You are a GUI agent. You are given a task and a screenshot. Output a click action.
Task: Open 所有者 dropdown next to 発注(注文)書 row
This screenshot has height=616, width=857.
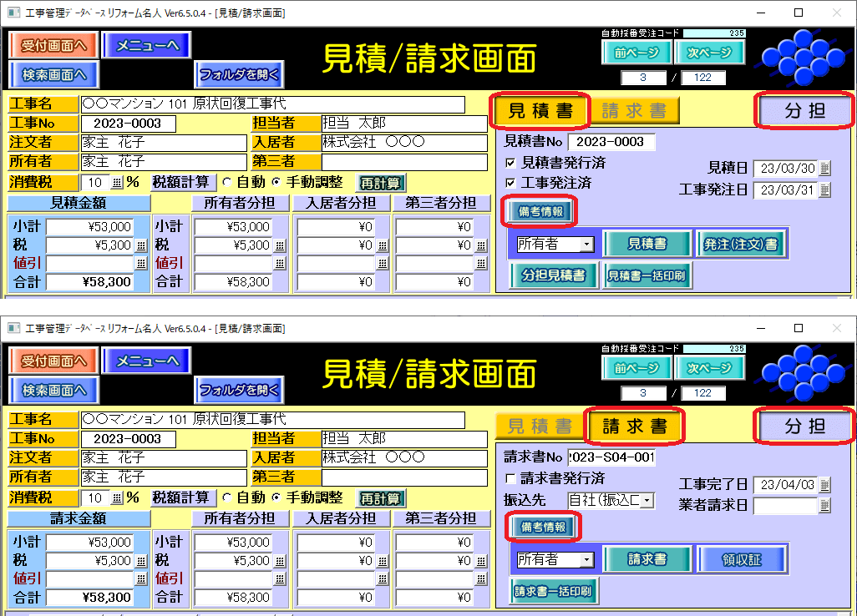(x=586, y=245)
